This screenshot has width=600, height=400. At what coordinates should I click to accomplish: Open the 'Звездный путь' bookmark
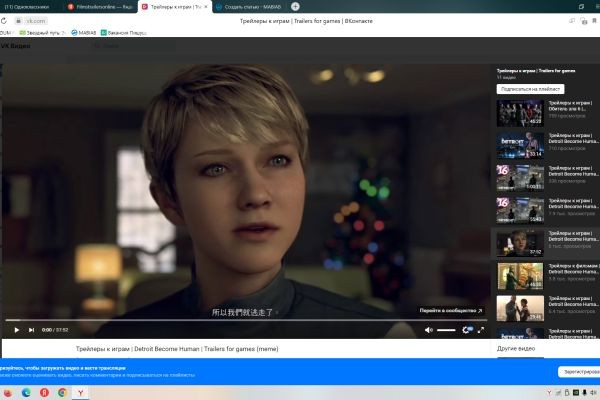(42, 33)
